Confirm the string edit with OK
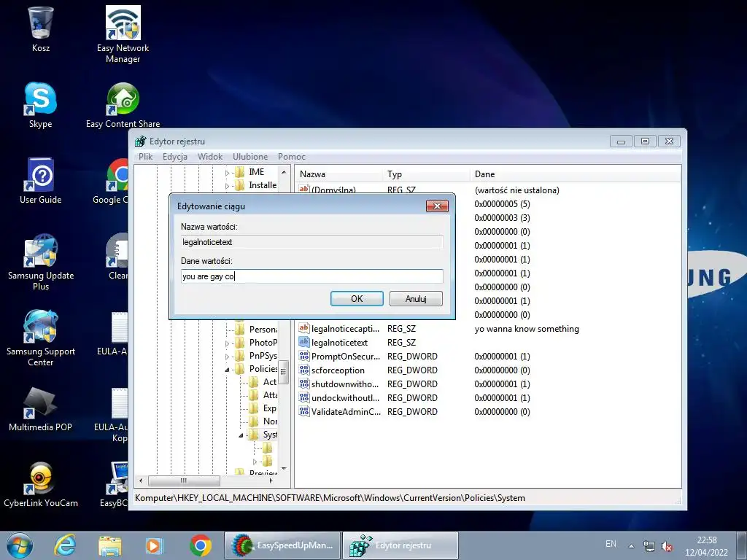The width and height of the screenshot is (747, 560). pos(357,298)
